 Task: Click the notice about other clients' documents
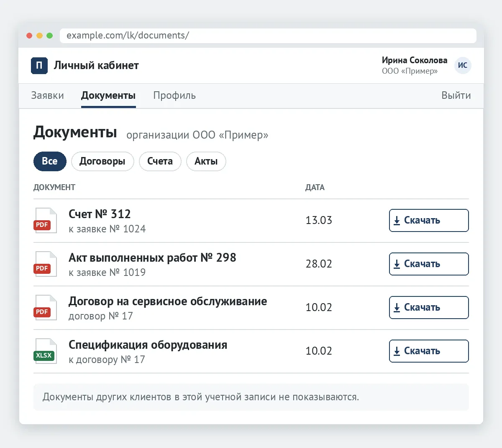click(x=251, y=397)
